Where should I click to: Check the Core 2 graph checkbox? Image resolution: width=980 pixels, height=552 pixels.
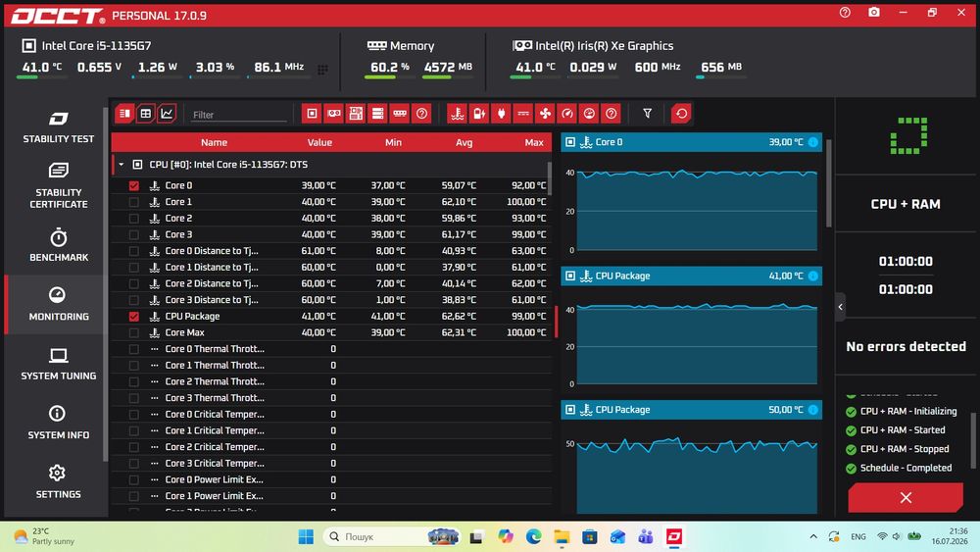(x=133, y=219)
